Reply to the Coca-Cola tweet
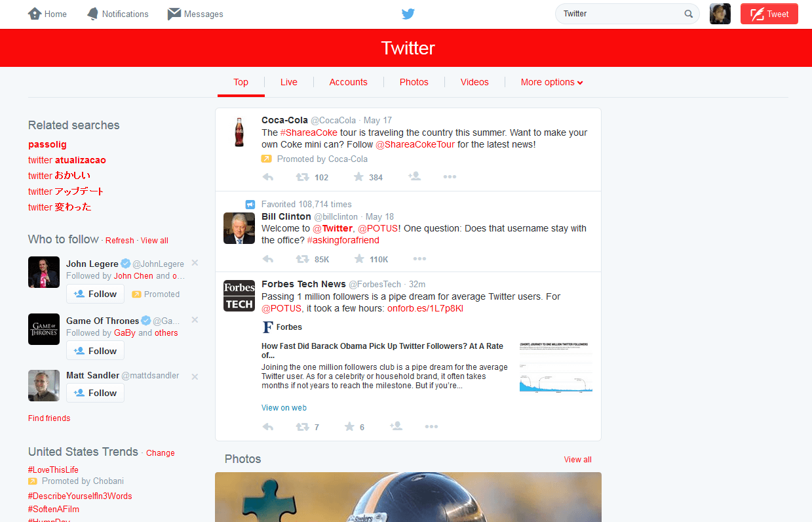 tap(268, 177)
